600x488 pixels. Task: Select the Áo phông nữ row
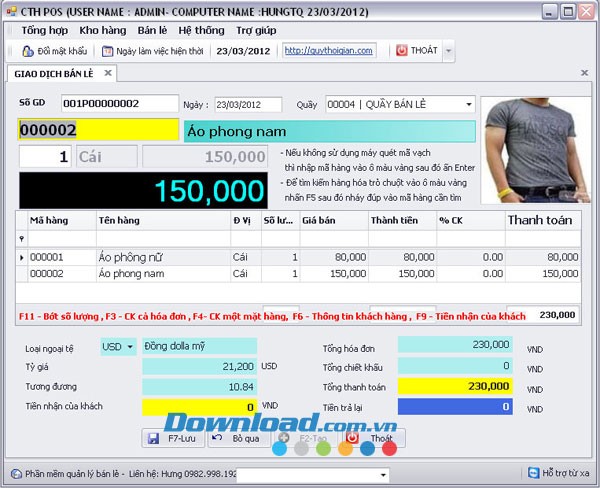[298, 257]
